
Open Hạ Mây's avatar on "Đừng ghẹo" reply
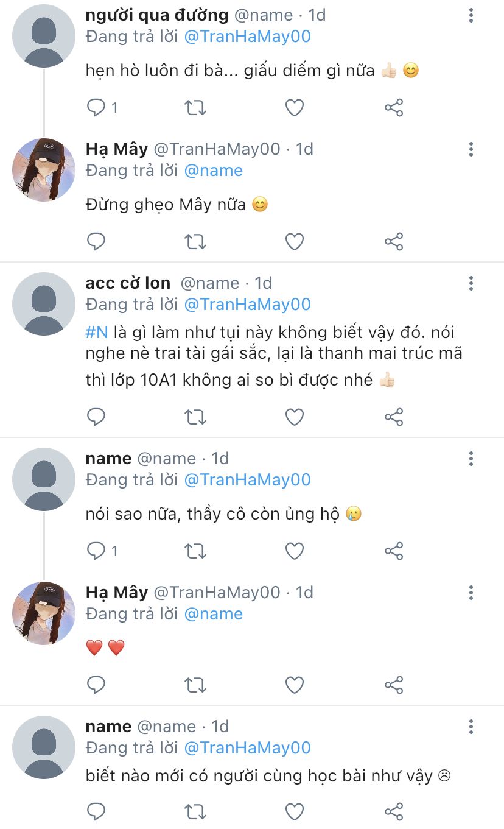[x=43, y=170]
